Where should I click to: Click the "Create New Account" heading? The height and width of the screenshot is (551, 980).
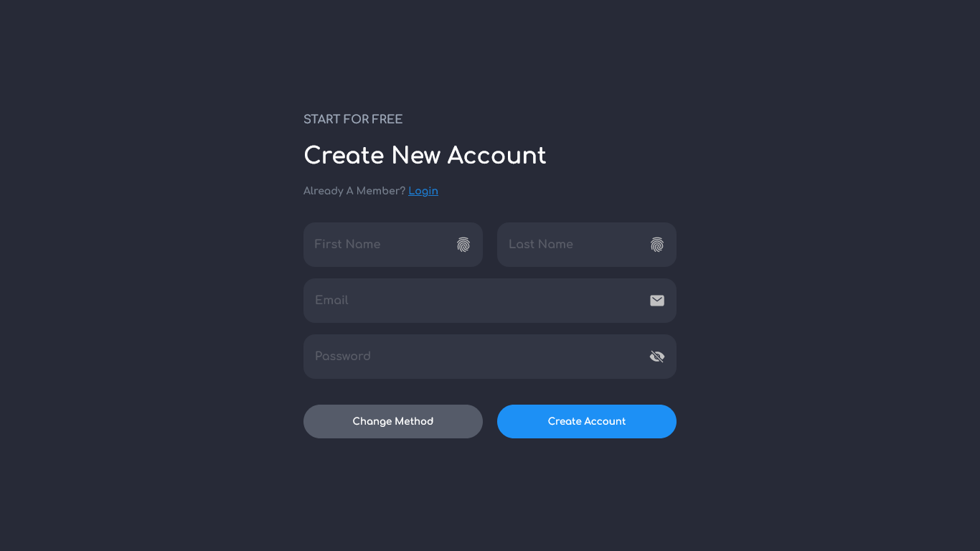(425, 155)
